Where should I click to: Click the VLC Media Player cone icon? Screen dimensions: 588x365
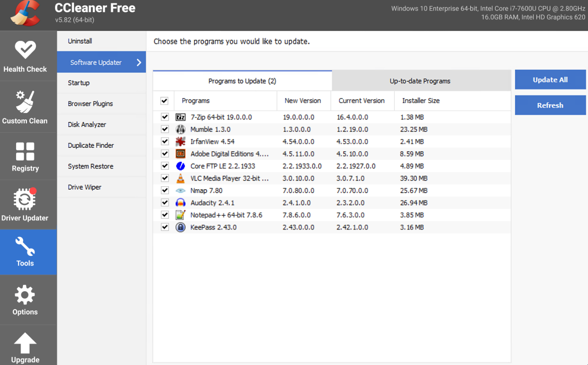point(180,178)
